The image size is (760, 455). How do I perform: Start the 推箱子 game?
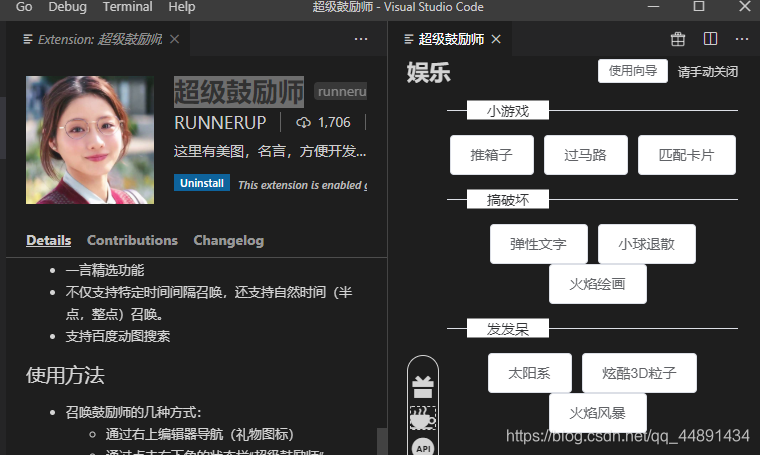click(x=491, y=155)
